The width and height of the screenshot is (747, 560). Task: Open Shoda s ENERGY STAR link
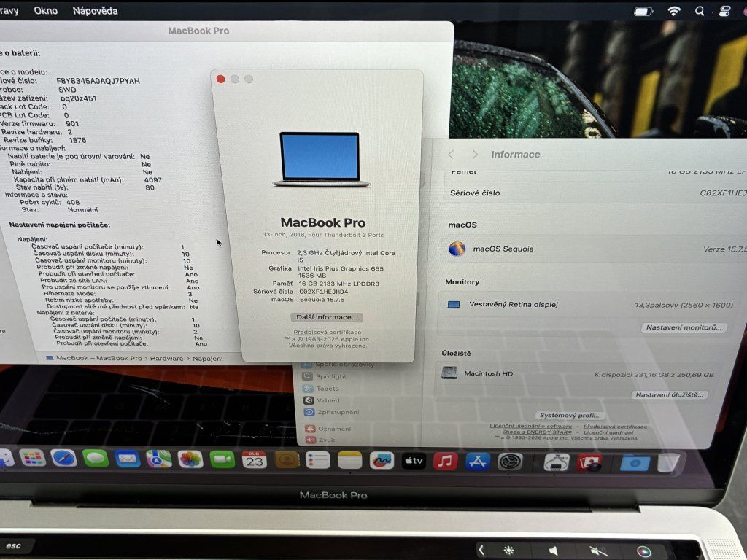[x=537, y=432]
